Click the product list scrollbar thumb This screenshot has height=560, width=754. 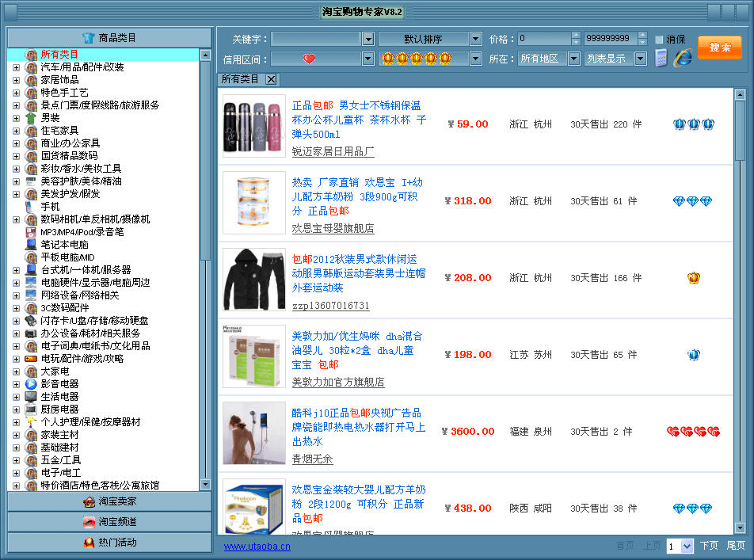tap(740, 131)
